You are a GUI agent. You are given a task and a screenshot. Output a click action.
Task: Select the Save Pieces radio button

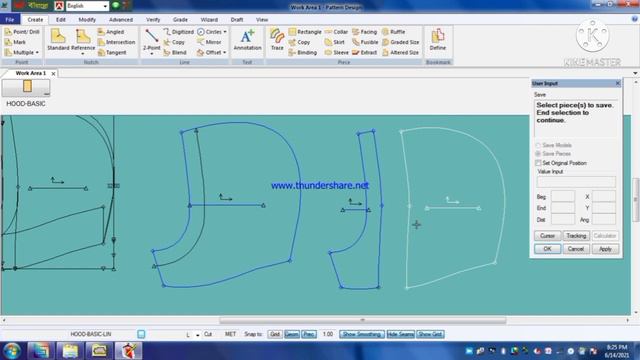[x=538, y=154]
